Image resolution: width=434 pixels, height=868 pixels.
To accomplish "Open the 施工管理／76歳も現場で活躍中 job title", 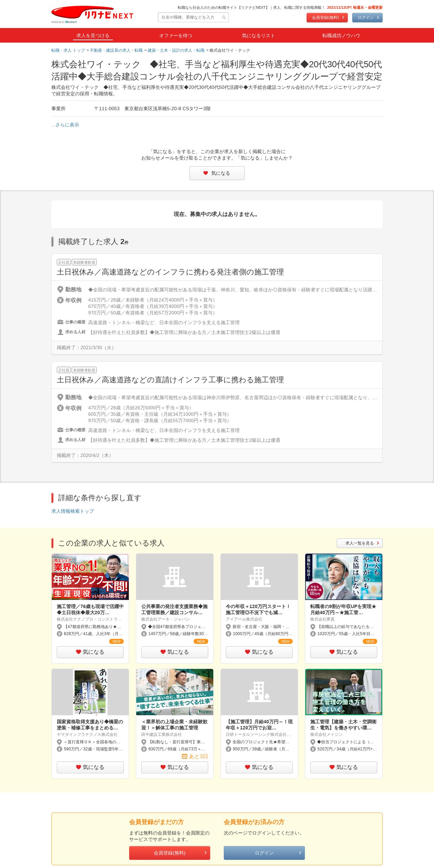I will (90, 609).
